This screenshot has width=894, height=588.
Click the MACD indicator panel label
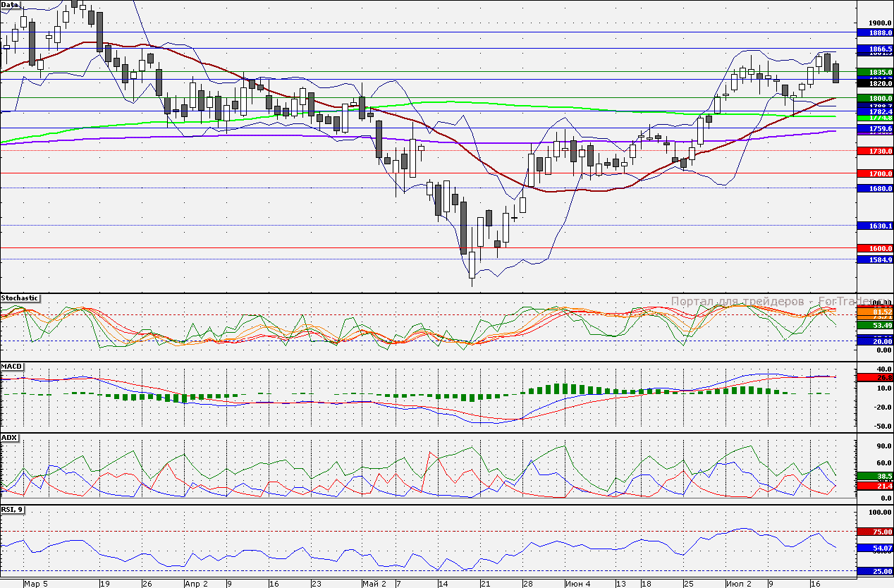coord(12,367)
